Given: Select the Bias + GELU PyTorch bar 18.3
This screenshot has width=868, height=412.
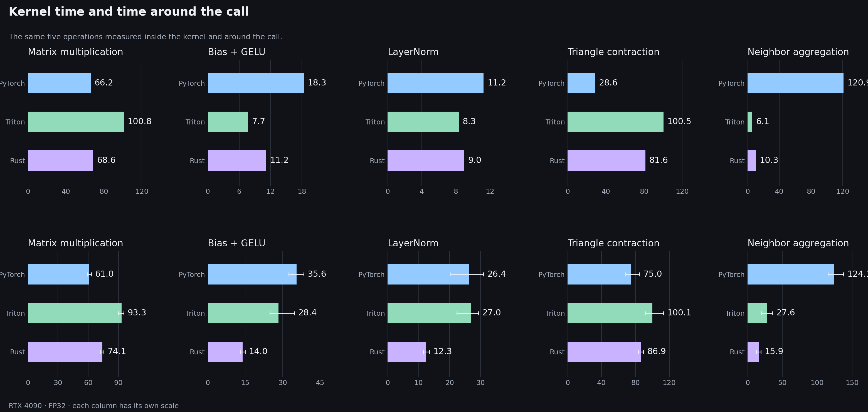Looking at the screenshot, I should pyautogui.click(x=256, y=83).
